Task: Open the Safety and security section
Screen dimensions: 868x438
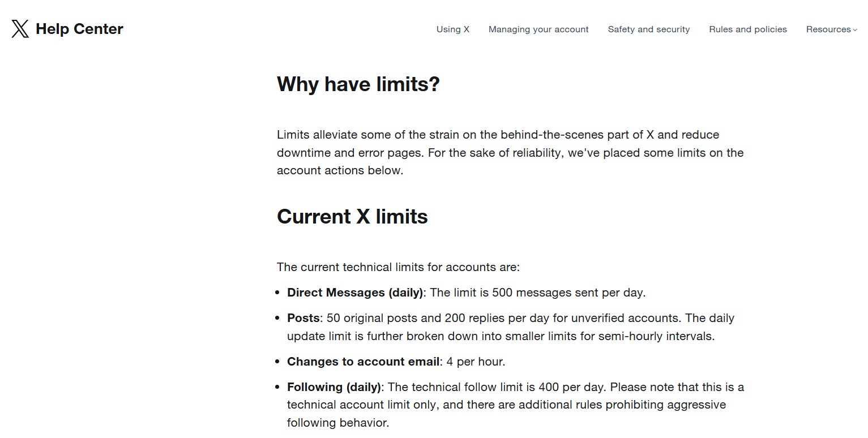Action: 649,29
